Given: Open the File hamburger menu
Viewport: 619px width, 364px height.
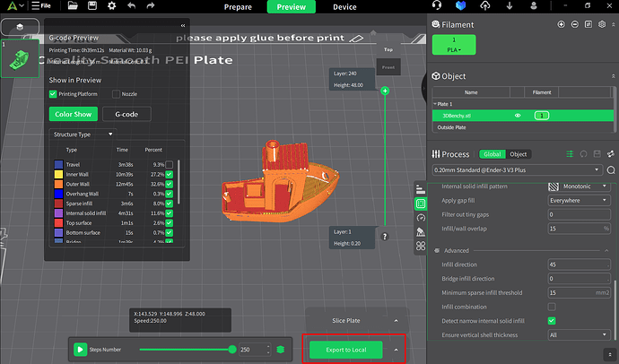Looking at the screenshot, I should pos(41,6).
